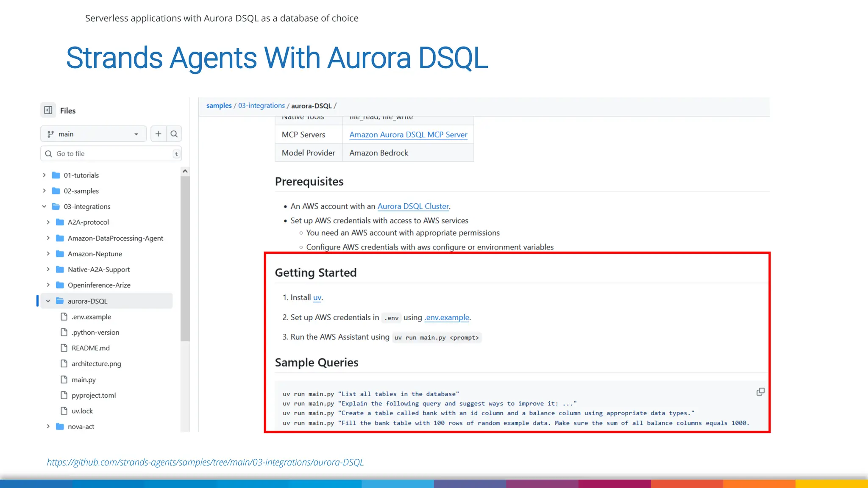868x488 pixels.
Task: Select the 02-samples folder icon
Action: (56, 191)
